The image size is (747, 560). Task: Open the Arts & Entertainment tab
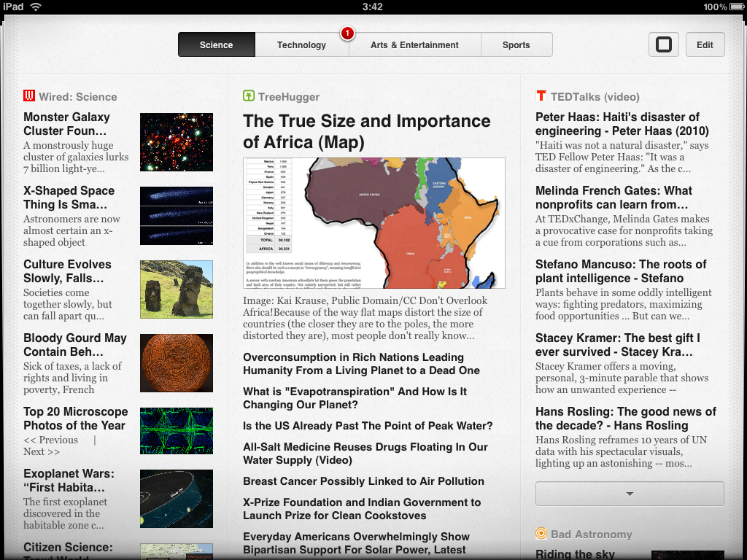click(414, 44)
